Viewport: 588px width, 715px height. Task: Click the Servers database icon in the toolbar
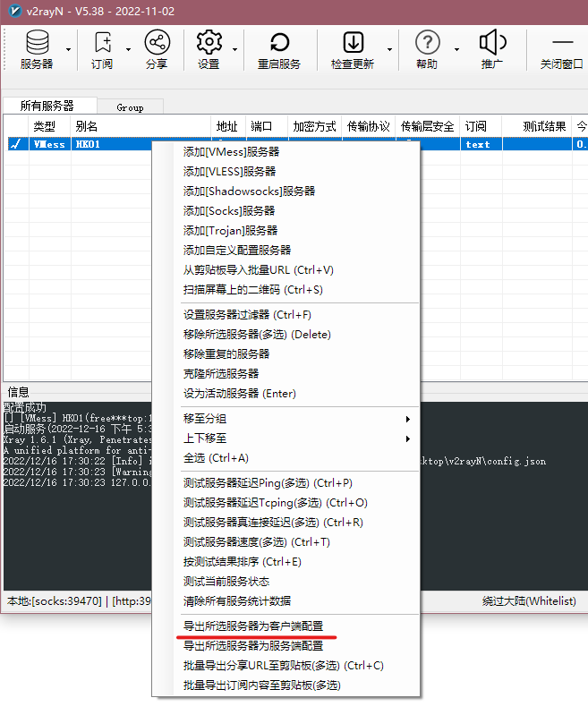click(x=37, y=43)
